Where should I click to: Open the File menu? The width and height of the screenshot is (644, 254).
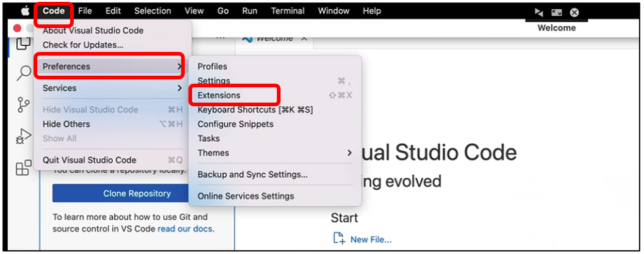[x=85, y=11]
